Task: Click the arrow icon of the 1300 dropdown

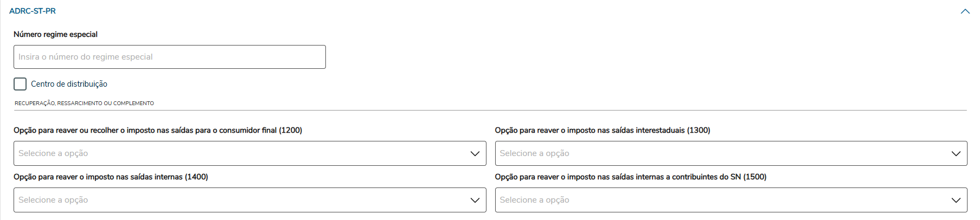Action: (956, 153)
